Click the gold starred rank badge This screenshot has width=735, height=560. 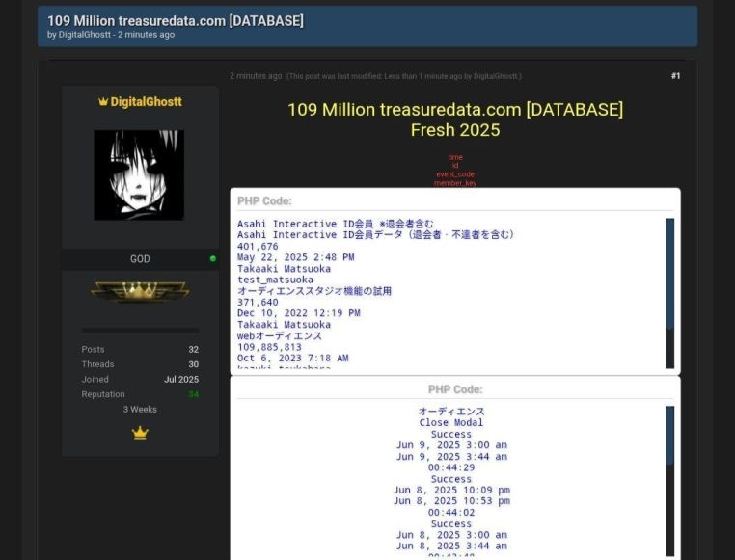click(x=140, y=291)
